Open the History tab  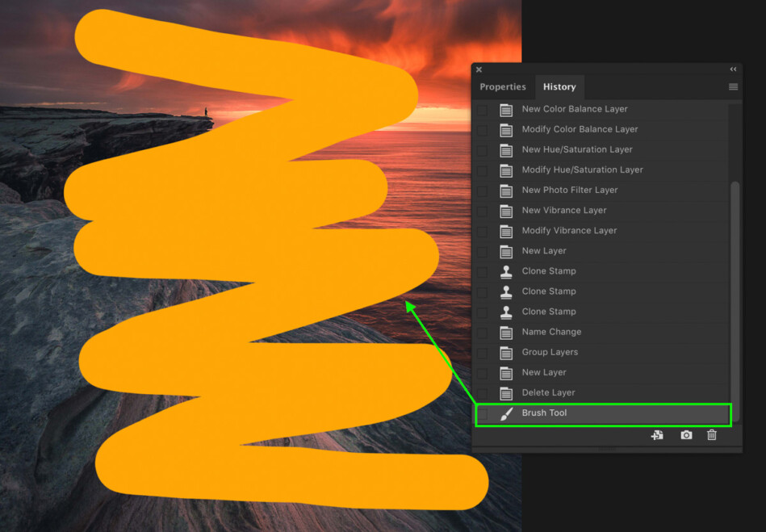[559, 86]
